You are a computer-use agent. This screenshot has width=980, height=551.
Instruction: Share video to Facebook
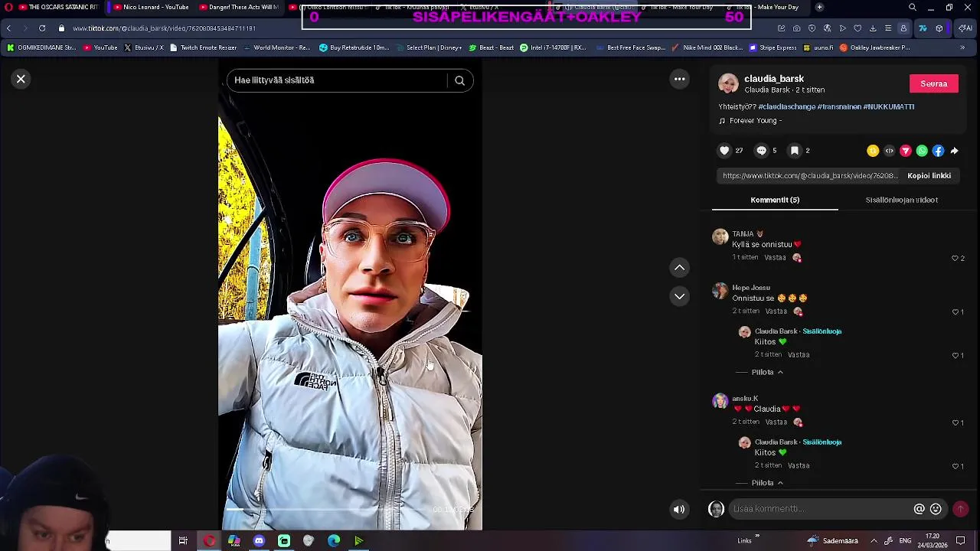[938, 151]
